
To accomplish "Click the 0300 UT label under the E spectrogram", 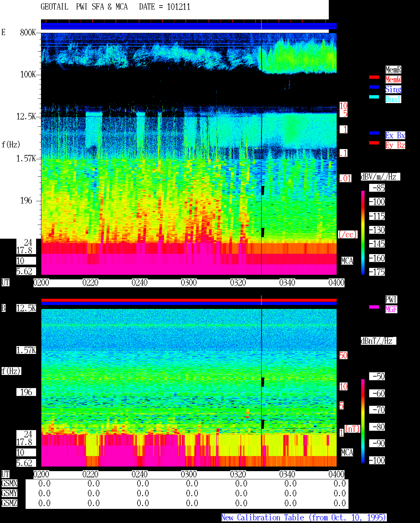I will 189,283.
